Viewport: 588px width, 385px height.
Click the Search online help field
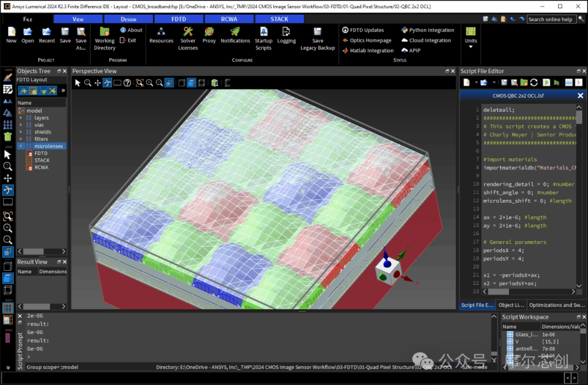[x=551, y=19]
